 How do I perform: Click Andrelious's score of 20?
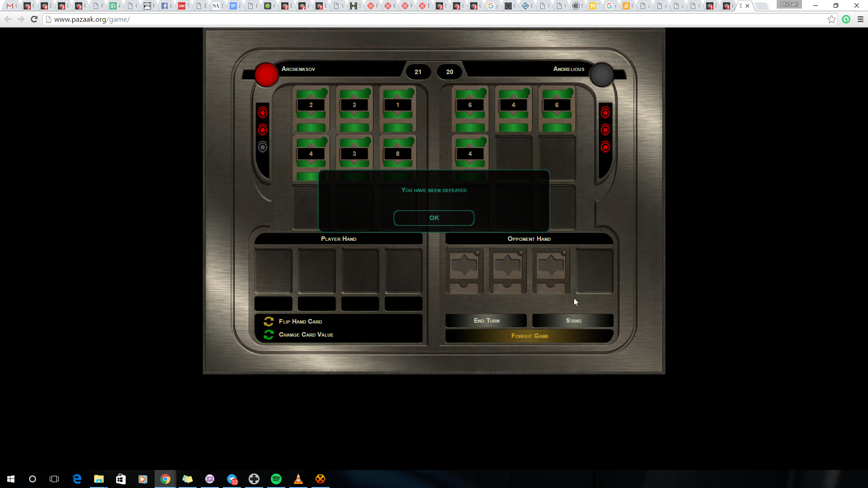click(x=449, y=72)
